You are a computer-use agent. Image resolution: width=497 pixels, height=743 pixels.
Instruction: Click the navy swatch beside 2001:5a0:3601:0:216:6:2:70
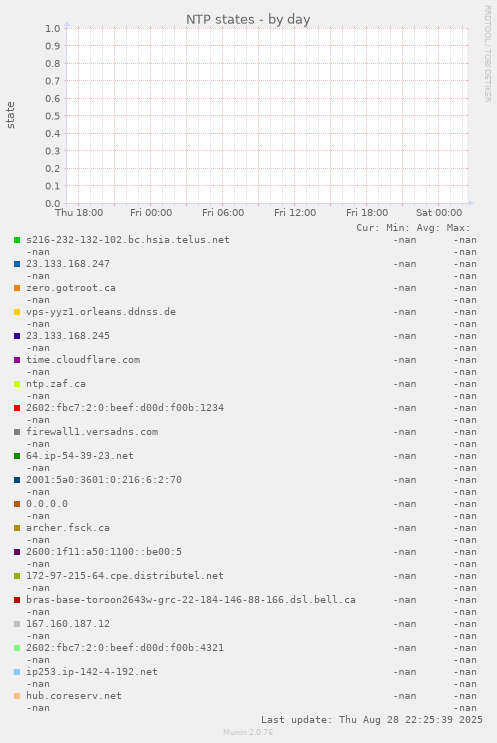17,480
